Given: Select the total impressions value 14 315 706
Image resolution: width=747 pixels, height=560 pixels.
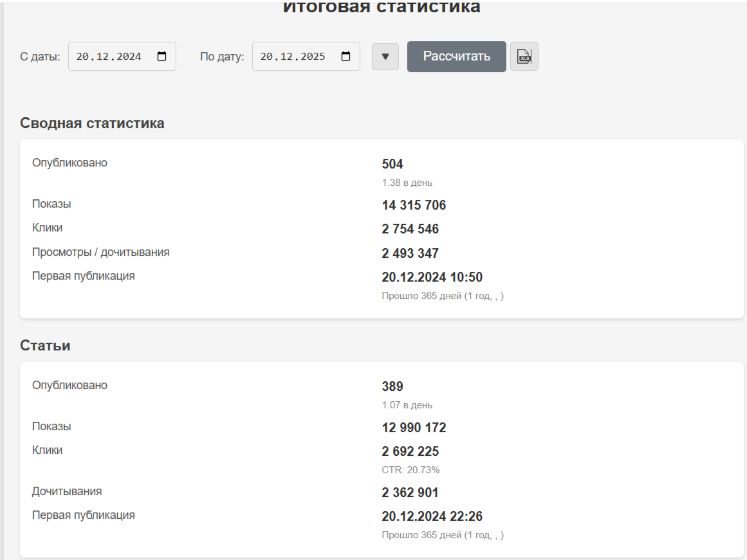Looking at the screenshot, I should [414, 205].
